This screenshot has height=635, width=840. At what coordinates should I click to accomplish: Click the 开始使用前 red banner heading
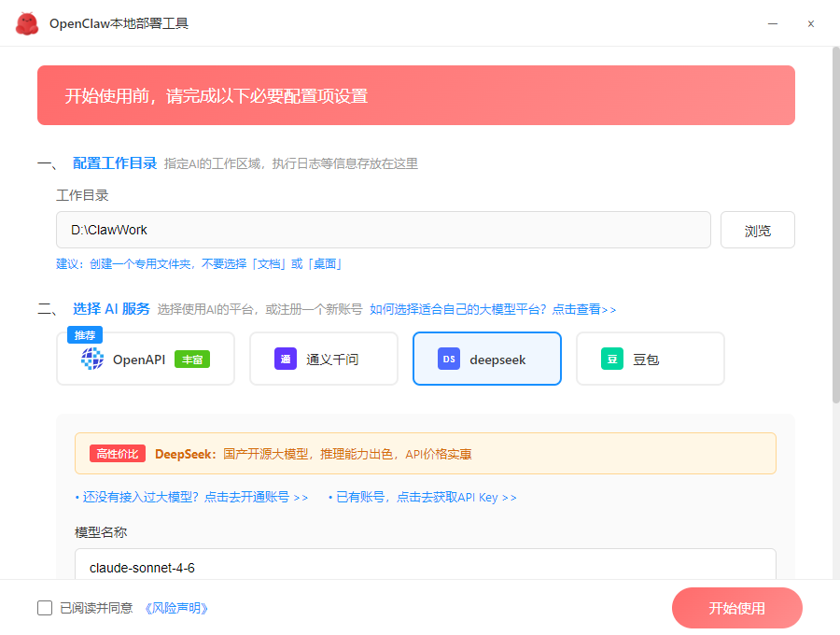[217, 96]
